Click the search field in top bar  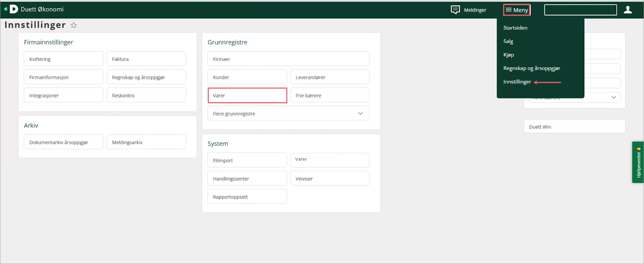580,10
